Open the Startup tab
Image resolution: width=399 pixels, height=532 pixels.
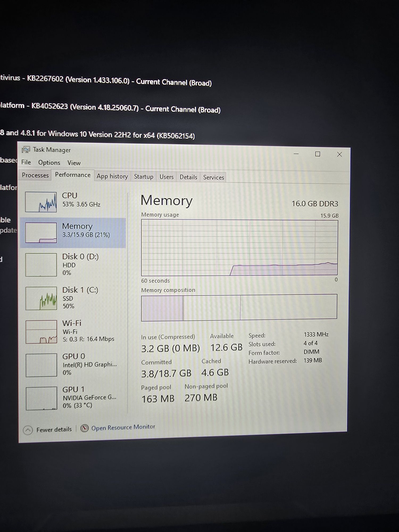pyautogui.click(x=144, y=177)
